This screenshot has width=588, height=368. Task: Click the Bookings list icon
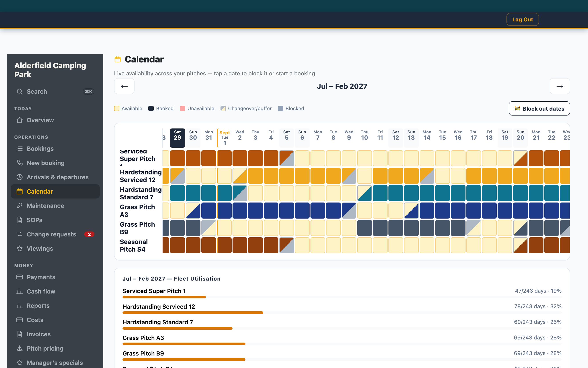click(x=20, y=149)
